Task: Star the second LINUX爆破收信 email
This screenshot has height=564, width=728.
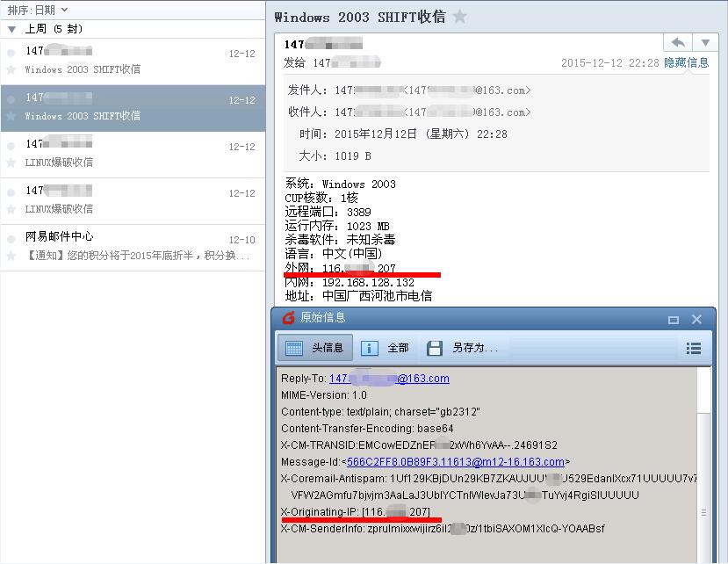Action: (x=11, y=209)
